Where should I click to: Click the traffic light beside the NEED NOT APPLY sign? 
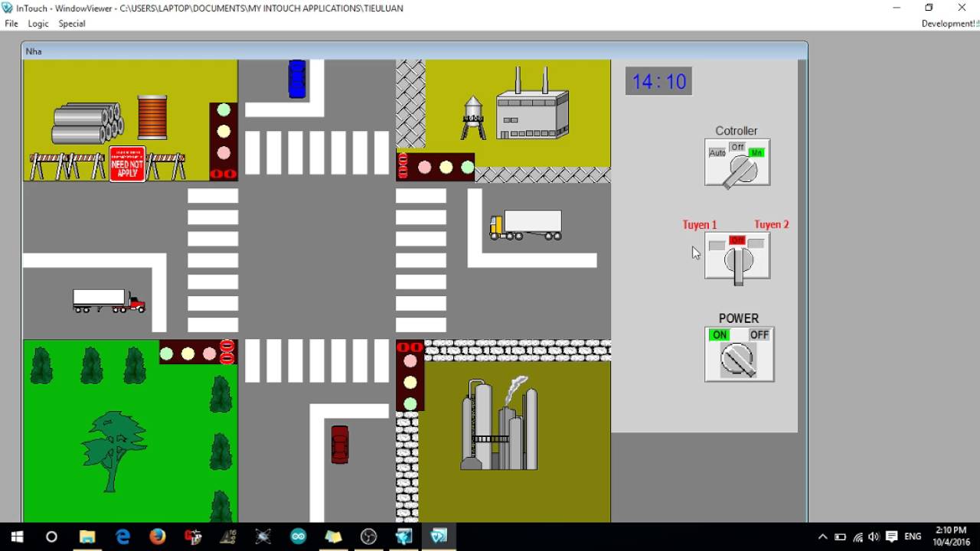point(224,142)
